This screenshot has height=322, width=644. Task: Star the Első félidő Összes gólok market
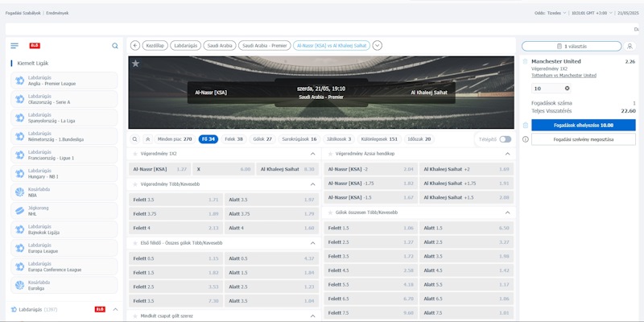134,243
